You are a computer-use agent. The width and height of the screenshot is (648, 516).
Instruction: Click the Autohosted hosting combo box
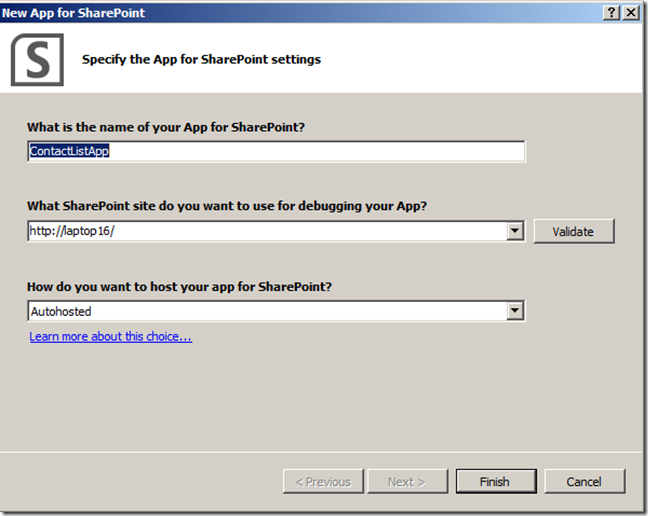coord(276,311)
